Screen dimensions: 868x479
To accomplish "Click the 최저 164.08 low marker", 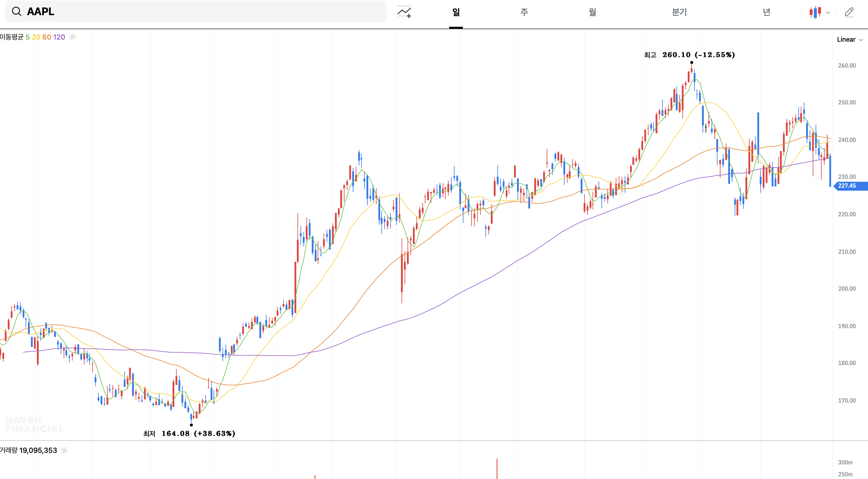I will 189,433.
